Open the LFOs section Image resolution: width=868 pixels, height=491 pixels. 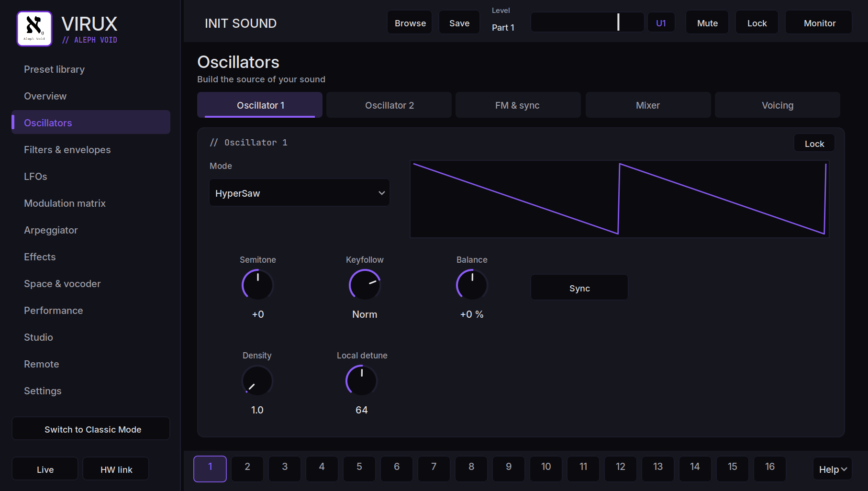[x=91, y=176]
